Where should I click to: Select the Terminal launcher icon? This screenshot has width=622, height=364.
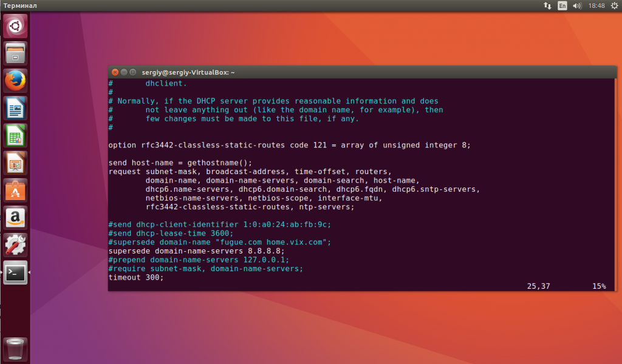click(15, 272)
